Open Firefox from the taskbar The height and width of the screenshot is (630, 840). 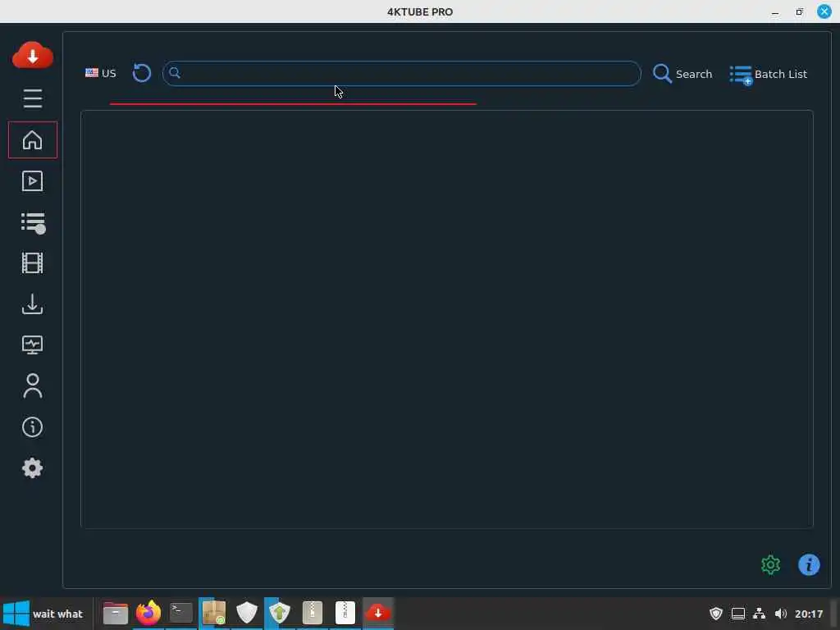(x=148, y=613)
